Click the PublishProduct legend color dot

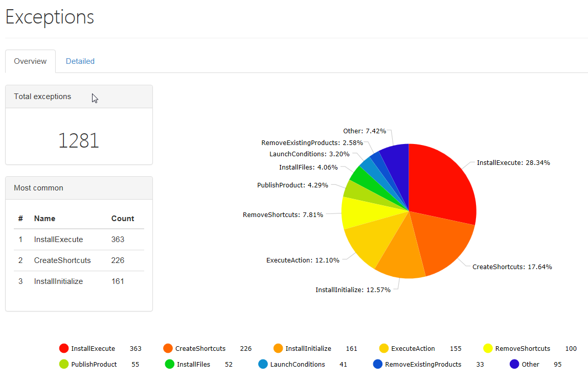pyautogui.click(x=64, y=365)
